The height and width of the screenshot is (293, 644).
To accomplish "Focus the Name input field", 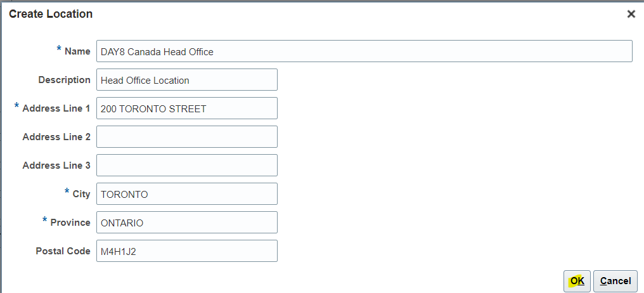I will point(364,51).
